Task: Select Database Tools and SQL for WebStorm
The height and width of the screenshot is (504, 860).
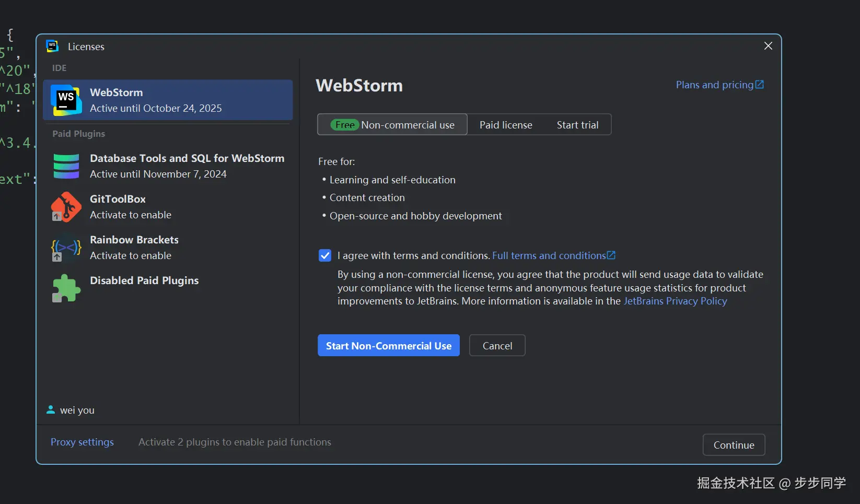Action: 168,166
